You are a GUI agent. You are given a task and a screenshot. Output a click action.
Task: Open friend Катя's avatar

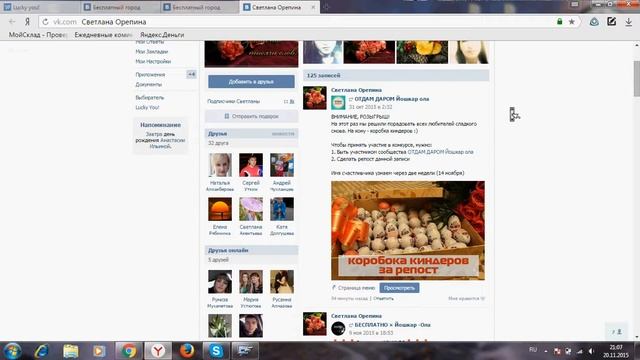click(x=282, y=209)
